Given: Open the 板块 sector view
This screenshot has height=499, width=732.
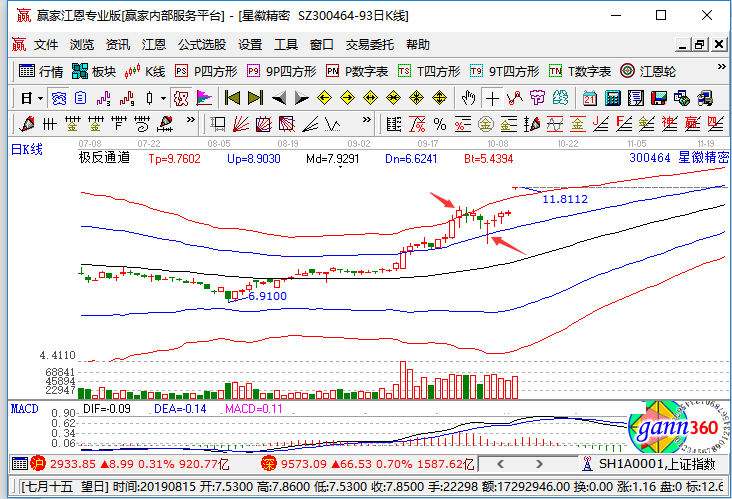Looking at the screenshot, I should point(94,71).
